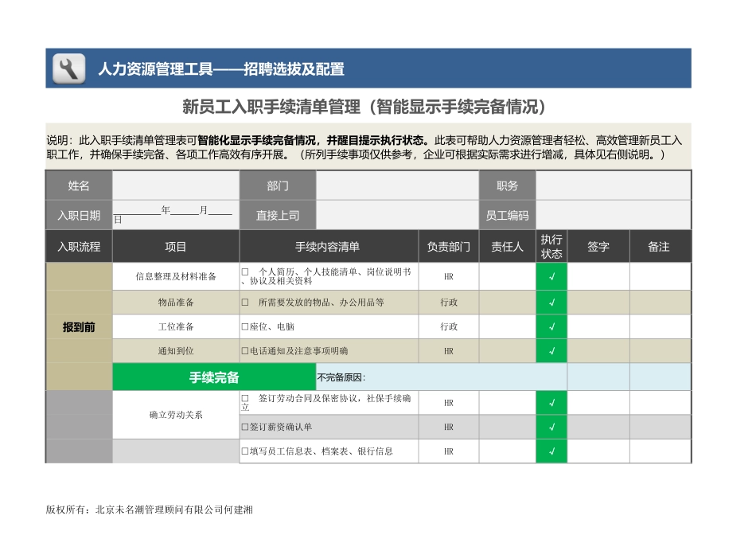Select the 员工编码 input cell
The image size is (756, 535).
point(613,215)
